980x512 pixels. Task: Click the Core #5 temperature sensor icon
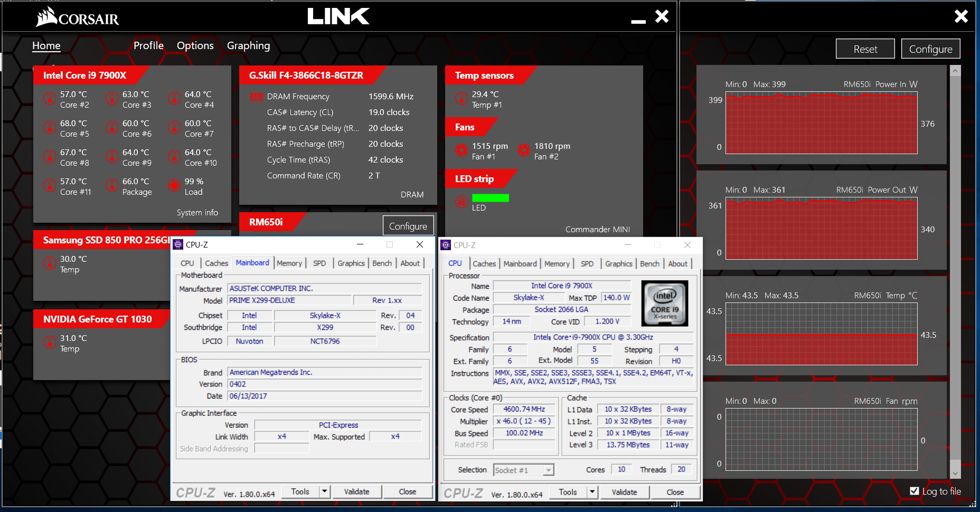click(x=50, y=128)
